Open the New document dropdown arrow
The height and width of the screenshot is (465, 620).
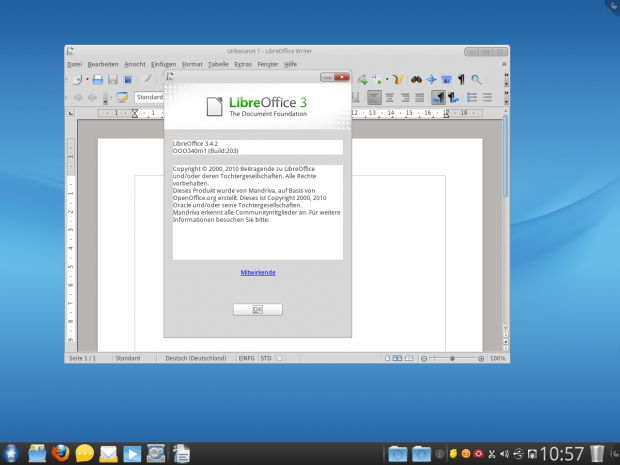[87, 79]
